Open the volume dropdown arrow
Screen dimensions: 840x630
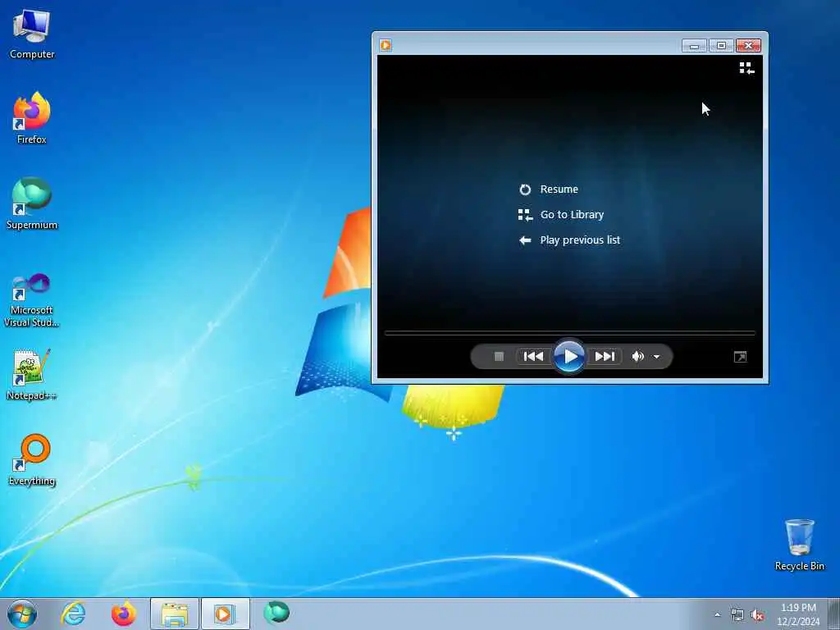coord(657,357)
